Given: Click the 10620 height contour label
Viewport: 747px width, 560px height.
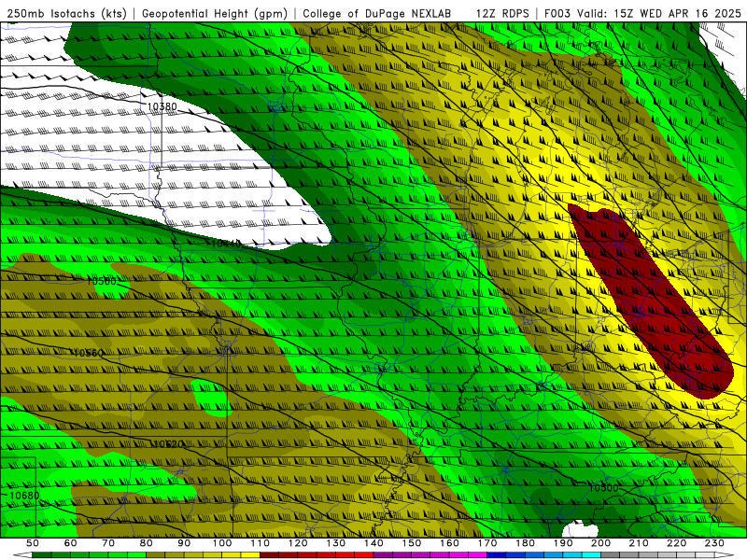Looking at the screenshot, I should coord(168,444).
